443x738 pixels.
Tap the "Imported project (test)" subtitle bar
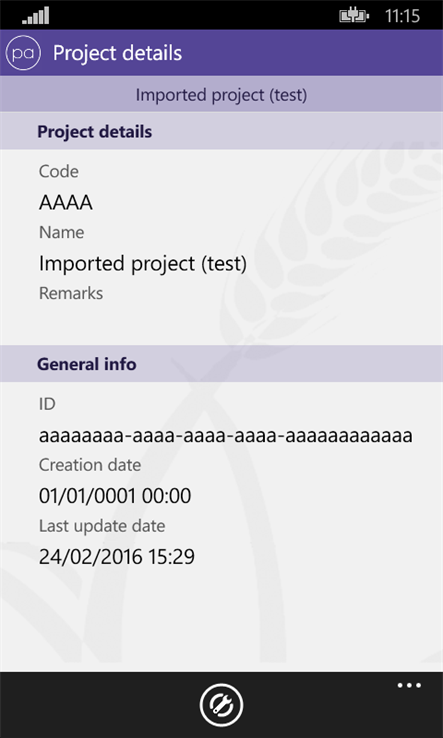click(x=221, y=94)
